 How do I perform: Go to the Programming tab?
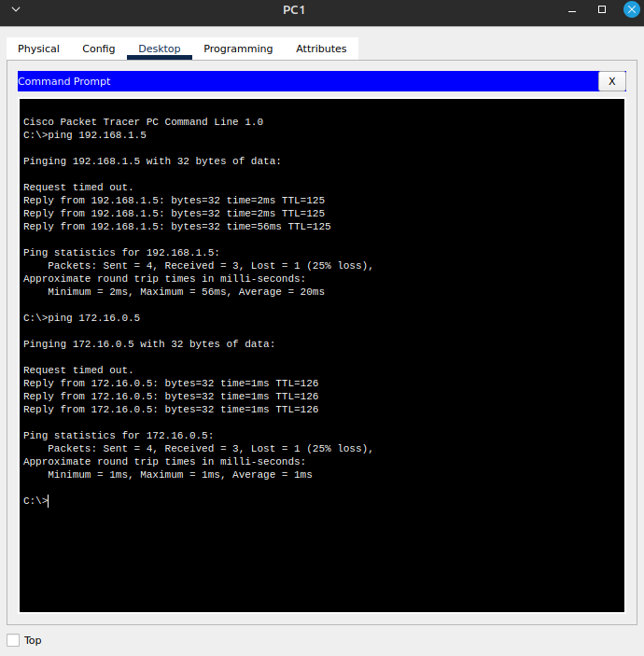(238, 49)
